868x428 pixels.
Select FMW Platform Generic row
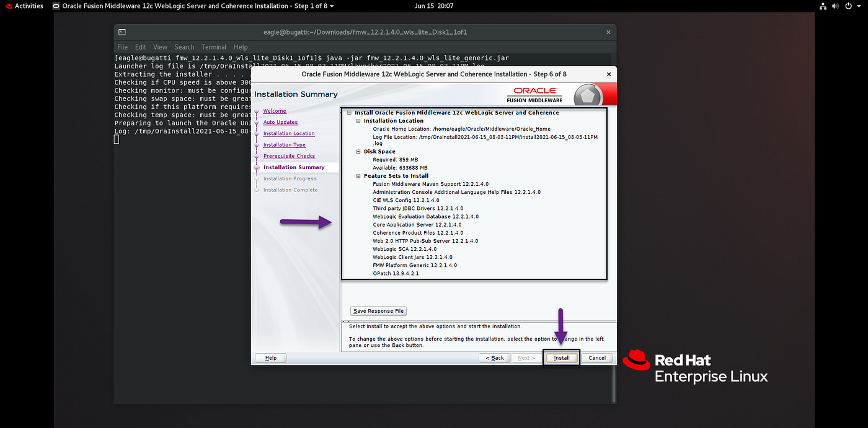coord(415,265)
